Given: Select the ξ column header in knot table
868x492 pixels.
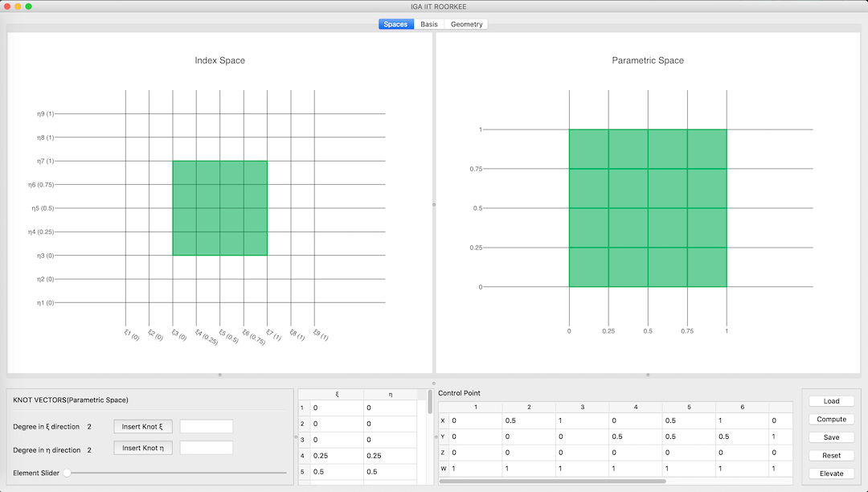Looking at the screenshot, I should 336,394.
